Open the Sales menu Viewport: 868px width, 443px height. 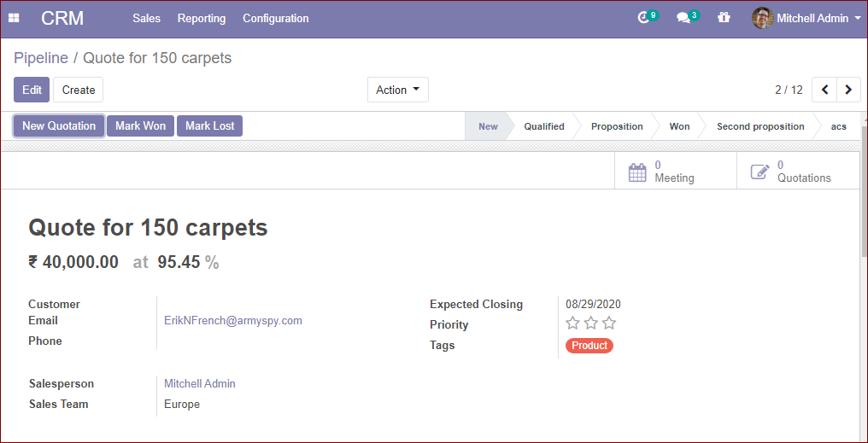pyautogui.click(x=147, y=18)
